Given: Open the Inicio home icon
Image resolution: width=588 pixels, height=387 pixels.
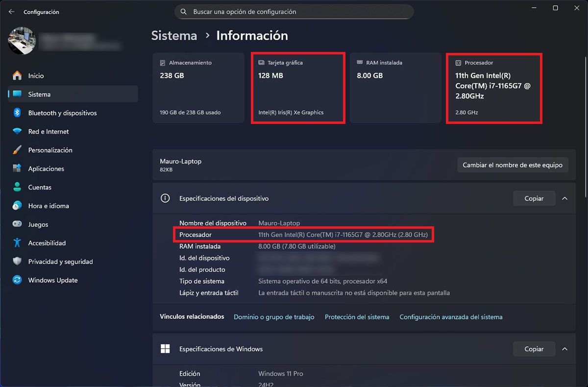Looking at the screenshot, I should (x=17, y=75).
